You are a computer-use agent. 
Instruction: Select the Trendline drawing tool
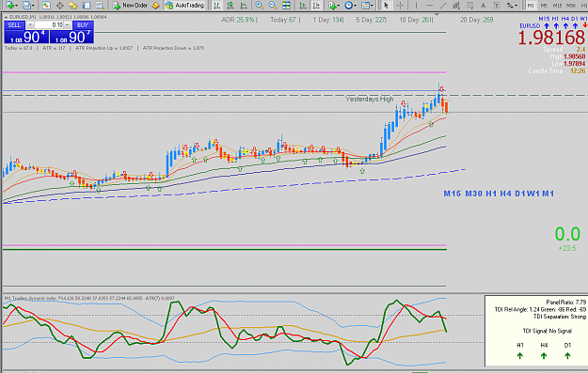point(443,6)
